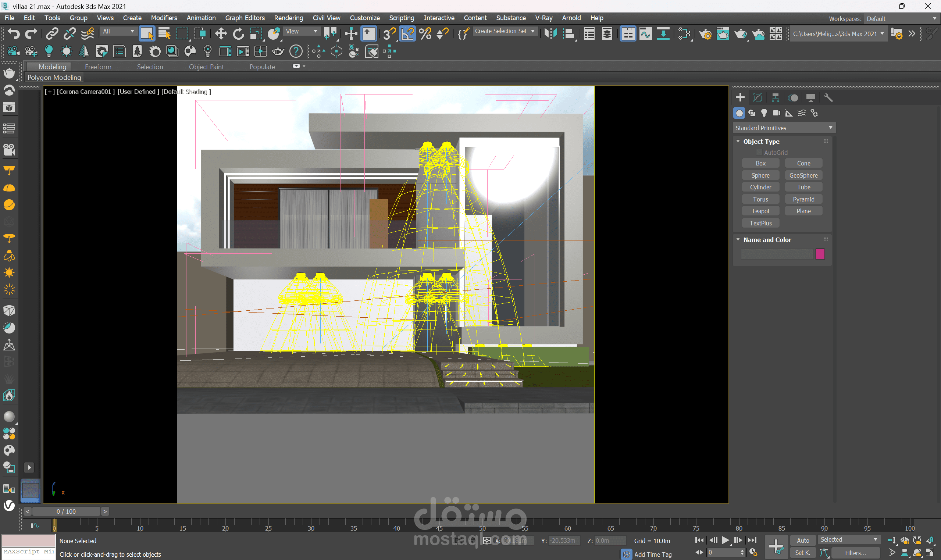
Task: Switch to Cameras create category icon
Action: point(776,113)
